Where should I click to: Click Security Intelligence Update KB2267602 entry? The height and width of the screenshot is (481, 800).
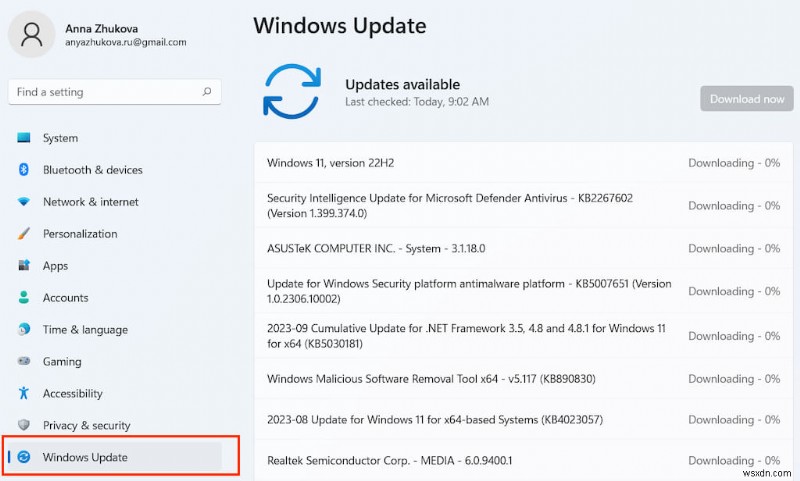449,205
